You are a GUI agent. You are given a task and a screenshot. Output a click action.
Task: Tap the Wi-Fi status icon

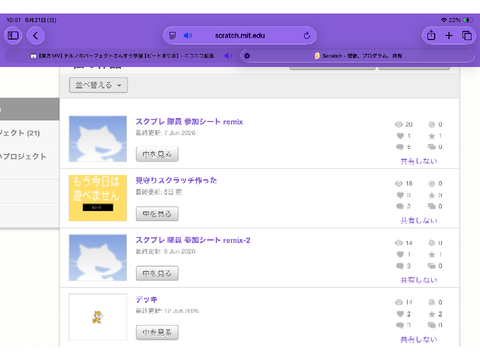click(443, 20)
